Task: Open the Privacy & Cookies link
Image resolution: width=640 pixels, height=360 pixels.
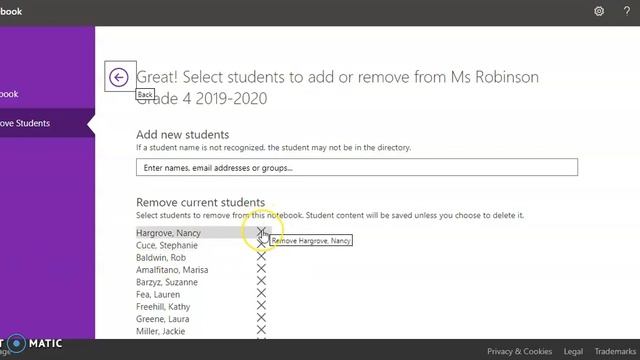Action: pyautogui.click(x=519, y=351)
